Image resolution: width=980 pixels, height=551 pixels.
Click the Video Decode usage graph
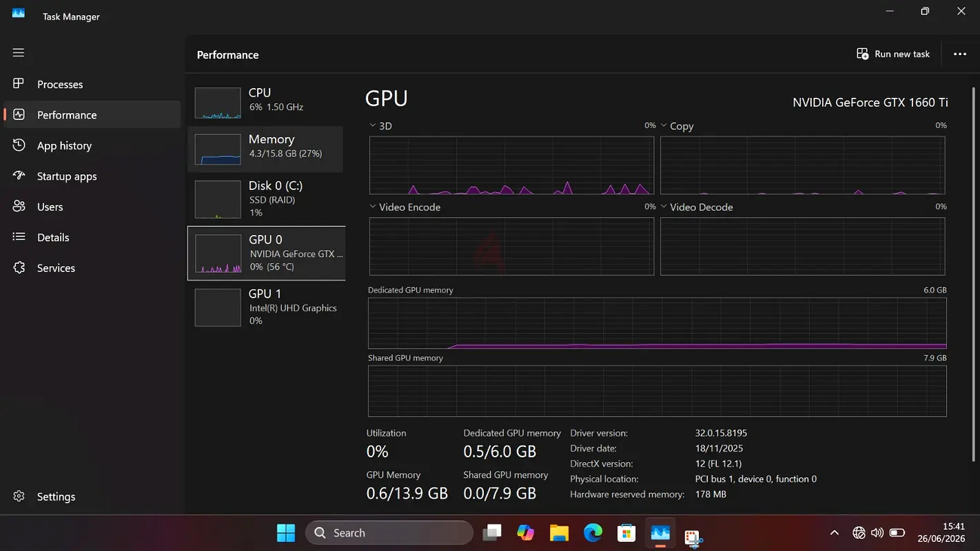(x=803, y=247)
